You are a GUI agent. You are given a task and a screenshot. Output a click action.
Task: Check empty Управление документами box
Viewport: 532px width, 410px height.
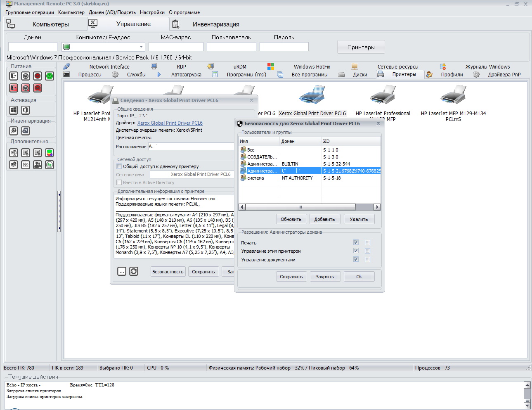[x=367, y=259]
